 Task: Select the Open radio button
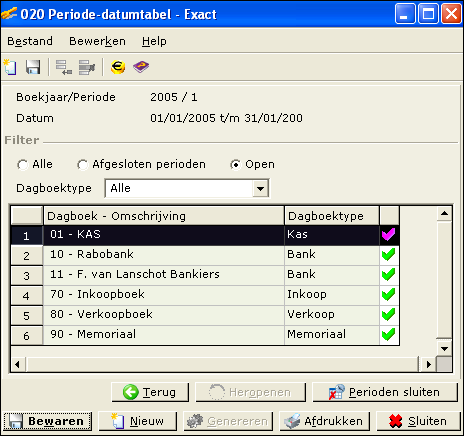click(235, 164)
